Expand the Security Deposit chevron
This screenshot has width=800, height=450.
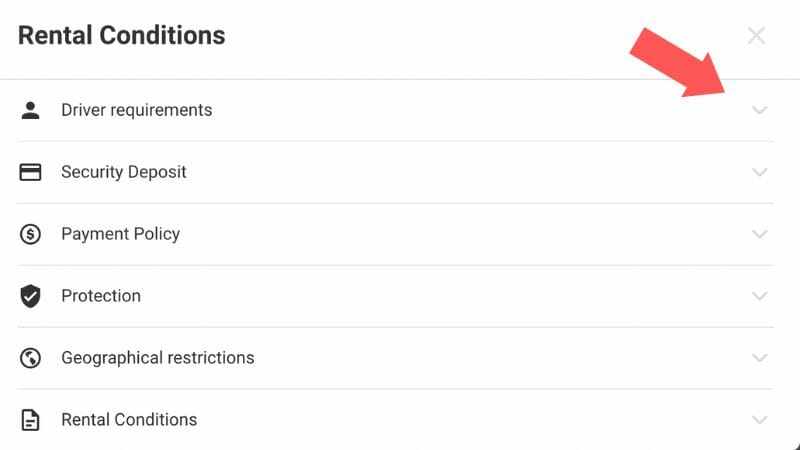(760, 172)
